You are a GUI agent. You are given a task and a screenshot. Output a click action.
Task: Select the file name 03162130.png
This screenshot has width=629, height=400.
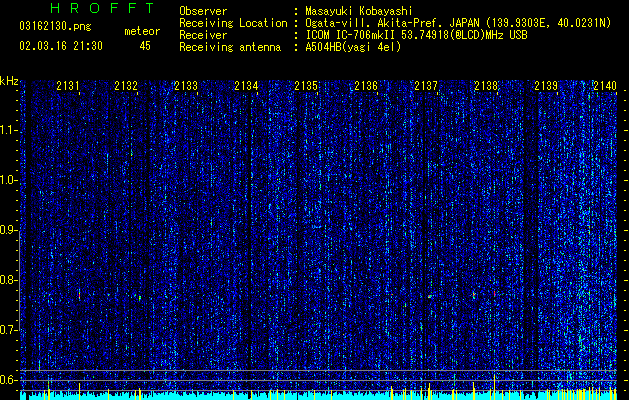click(55, 26)
